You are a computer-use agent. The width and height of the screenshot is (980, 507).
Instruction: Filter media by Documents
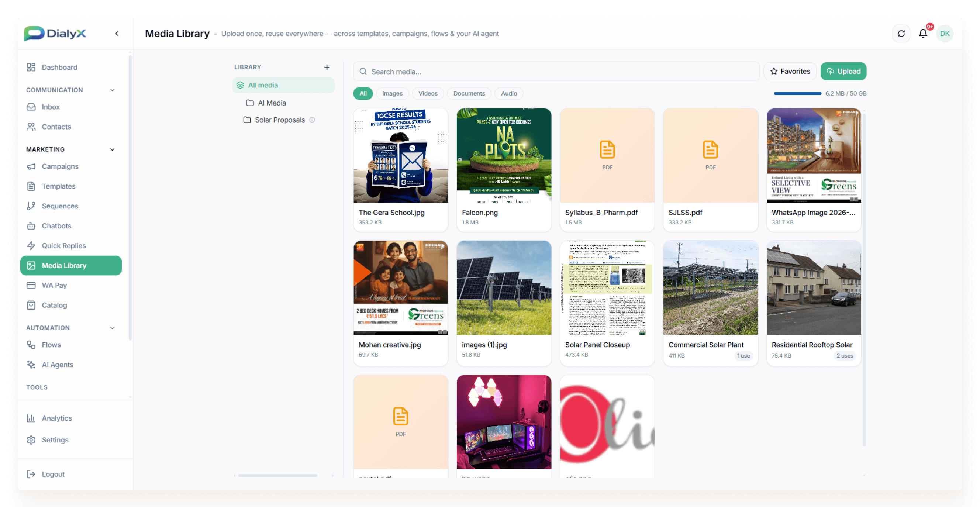469,93
